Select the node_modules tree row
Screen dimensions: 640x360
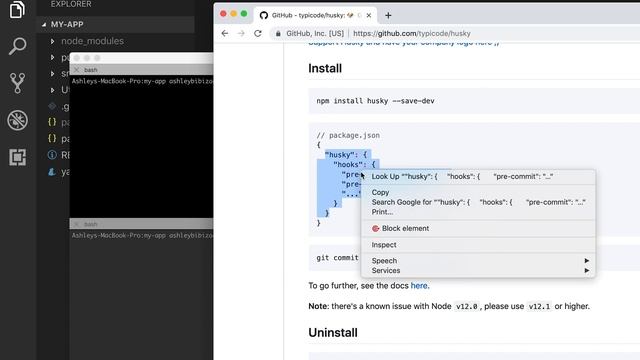pyautogui.click(x=116, y=41)
